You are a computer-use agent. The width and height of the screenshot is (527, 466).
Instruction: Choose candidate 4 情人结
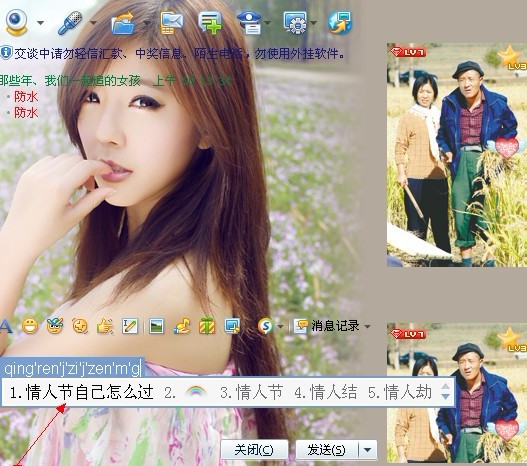click(326, 392)
